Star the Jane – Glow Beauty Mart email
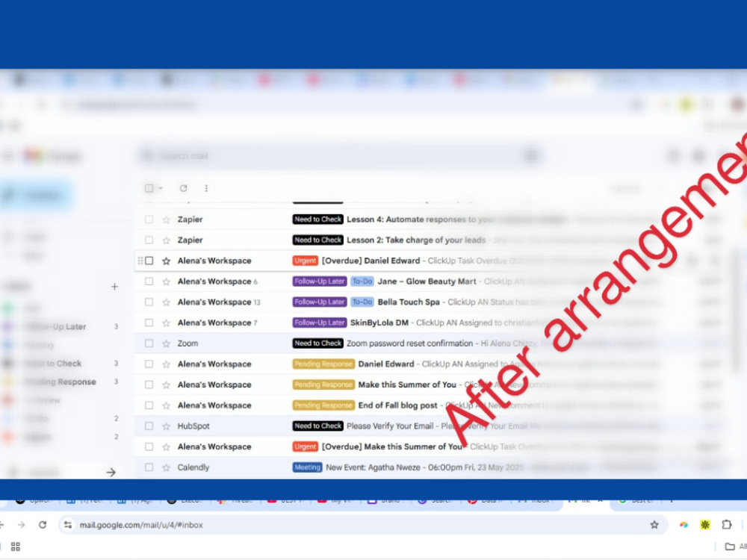The image size is (747, 560). [167, 281]
